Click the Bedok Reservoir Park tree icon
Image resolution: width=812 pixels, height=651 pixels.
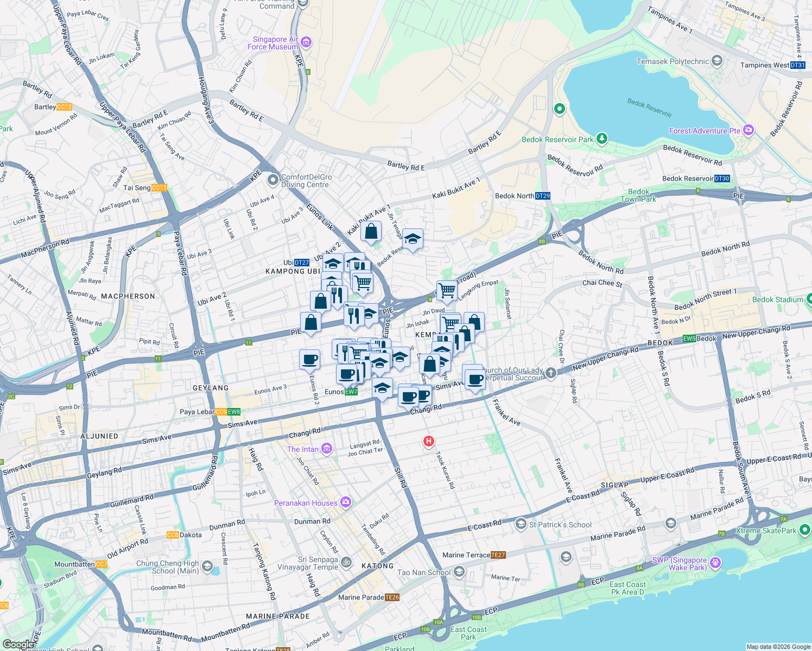pos(601,139)
